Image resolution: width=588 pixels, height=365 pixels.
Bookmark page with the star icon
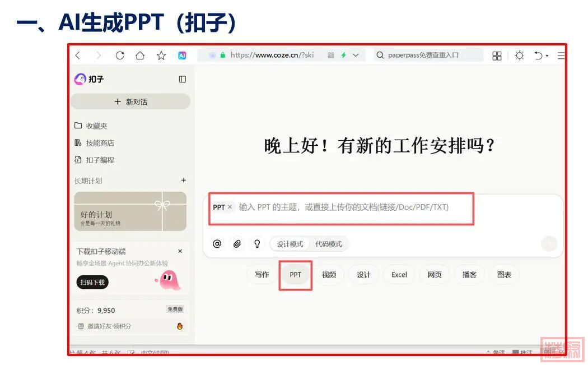click(x=161, y=56)
